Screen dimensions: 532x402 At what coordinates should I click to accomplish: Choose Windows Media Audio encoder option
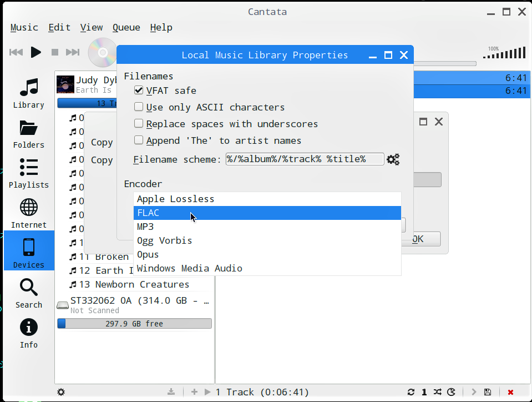click(x=267, y=269)
